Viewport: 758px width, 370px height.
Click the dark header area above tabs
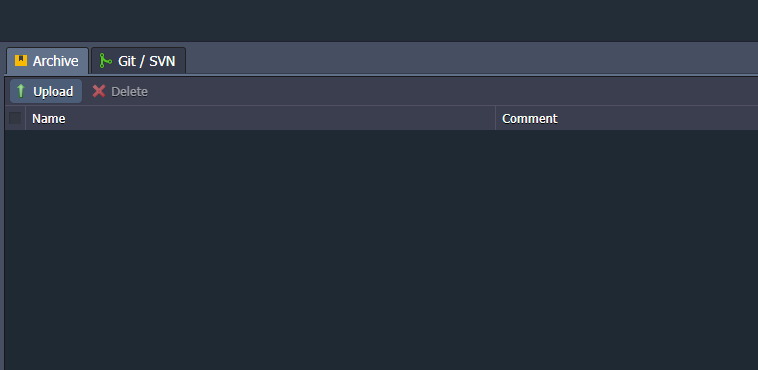click(x=379, y=21)
